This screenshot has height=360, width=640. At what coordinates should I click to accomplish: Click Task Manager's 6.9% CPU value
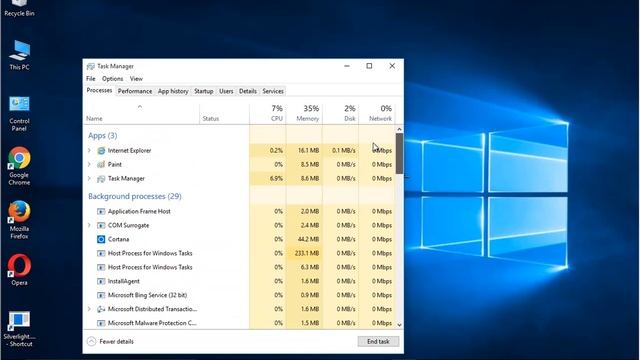[x=276, y=178]
